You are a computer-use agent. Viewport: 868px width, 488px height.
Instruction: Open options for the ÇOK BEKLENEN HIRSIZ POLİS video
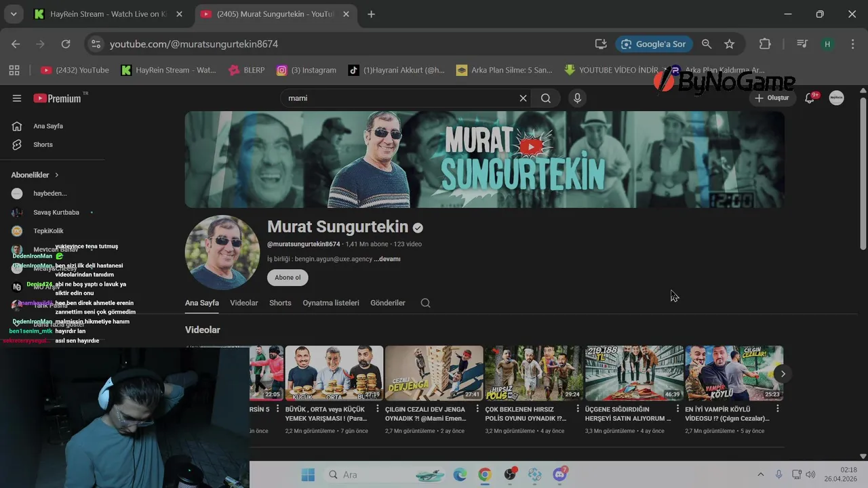click(578, 409)
